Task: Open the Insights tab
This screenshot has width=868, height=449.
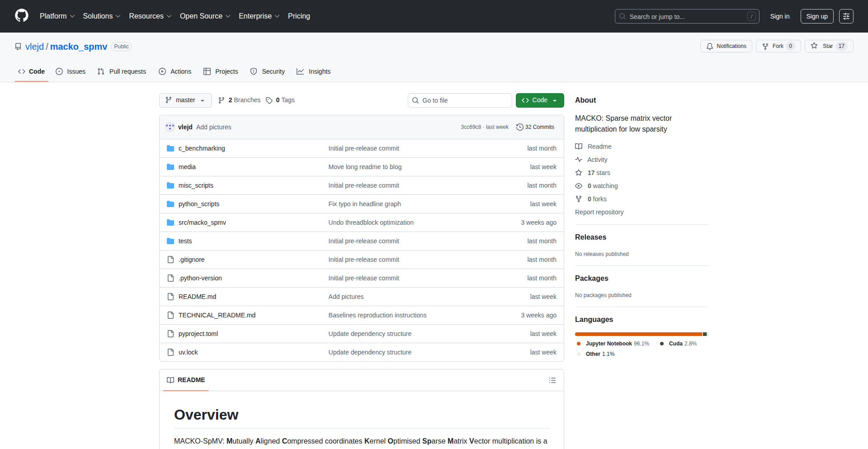Action: (x=314, y=71)
